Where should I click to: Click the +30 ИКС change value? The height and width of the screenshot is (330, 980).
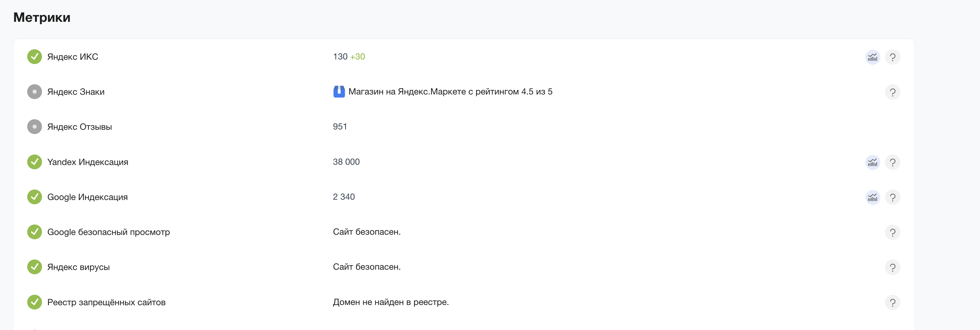[357, 57]
